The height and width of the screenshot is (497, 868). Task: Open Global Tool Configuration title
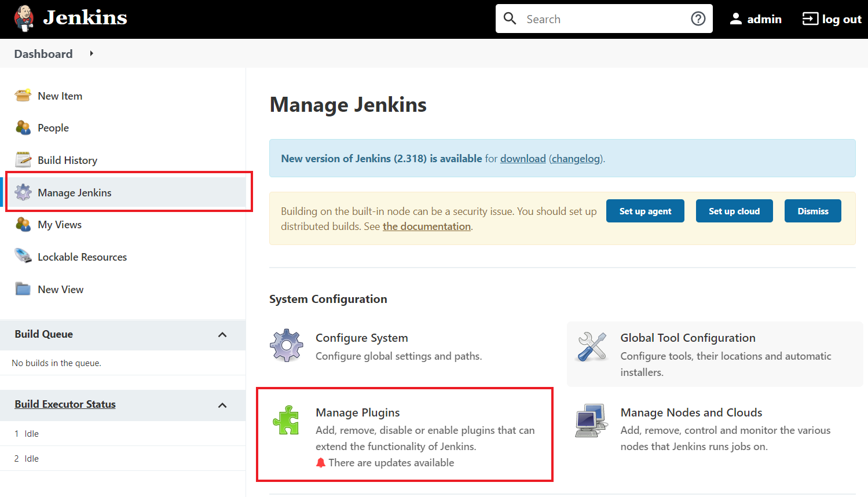tap(688, 338)
